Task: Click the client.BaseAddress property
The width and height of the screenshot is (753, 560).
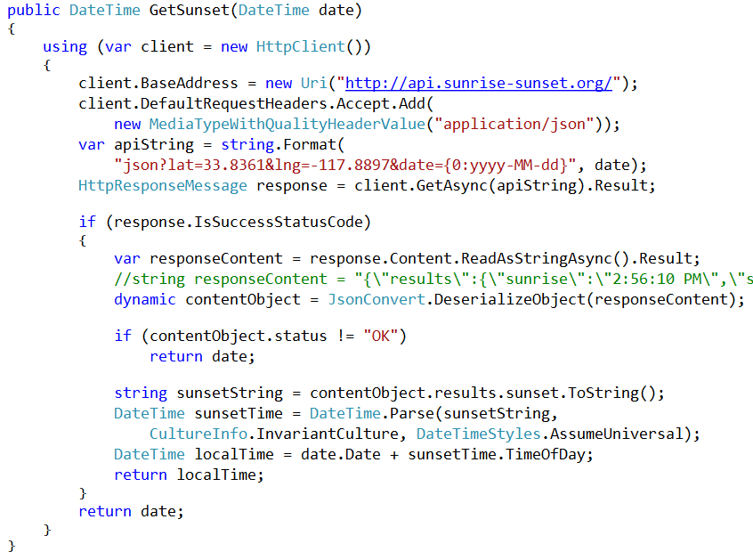Action: 158,83
